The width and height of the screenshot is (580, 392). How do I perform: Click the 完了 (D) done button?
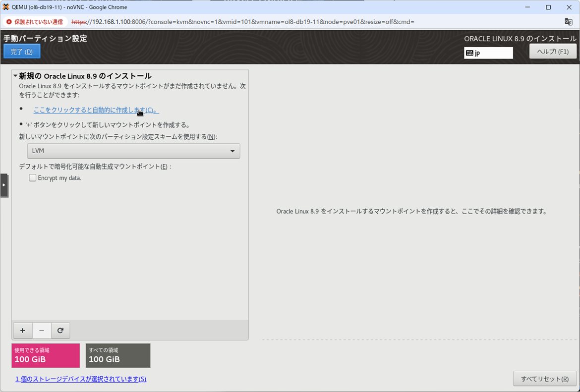click(22, 52)
